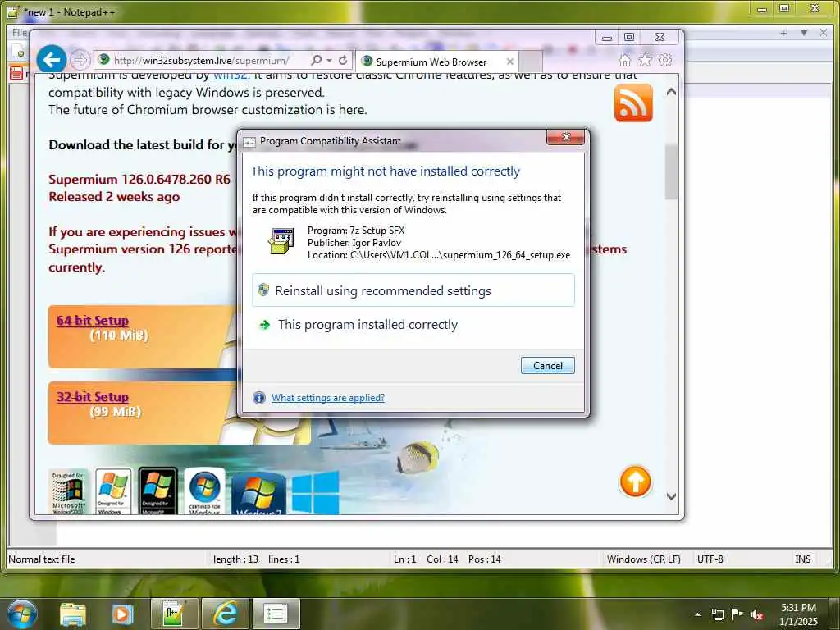Open Action Center flag icon
840x630 pixels.
737,614
